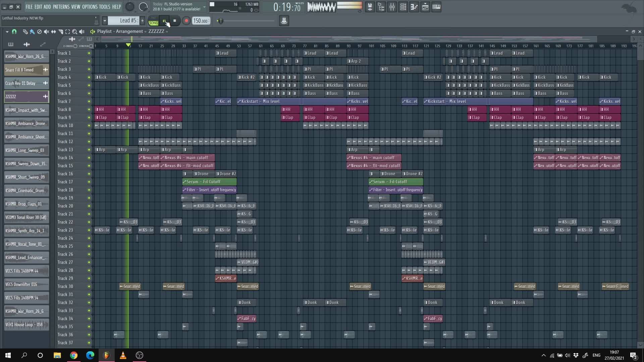Enable the STRETCH option
Viewport: 644px width, 362px height.
(x=91, y=46)
